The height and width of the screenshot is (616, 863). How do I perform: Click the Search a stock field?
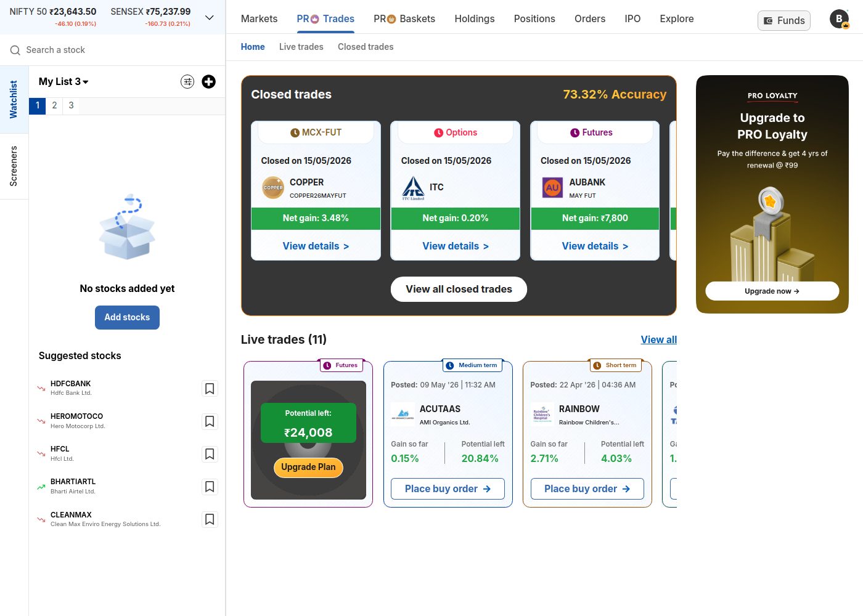[112, 50]
